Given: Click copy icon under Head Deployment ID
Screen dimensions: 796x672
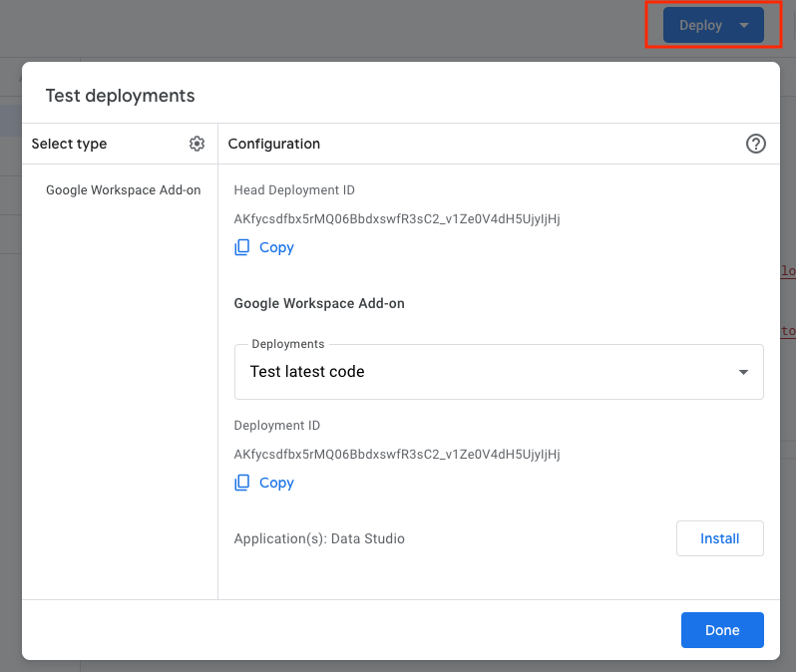Looking at the screenshot, I should point(242,247).
